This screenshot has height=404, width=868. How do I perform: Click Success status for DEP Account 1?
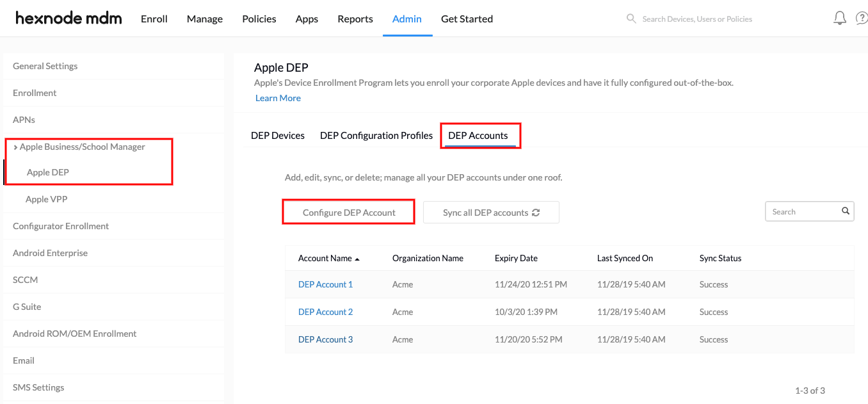click(714, 284)
